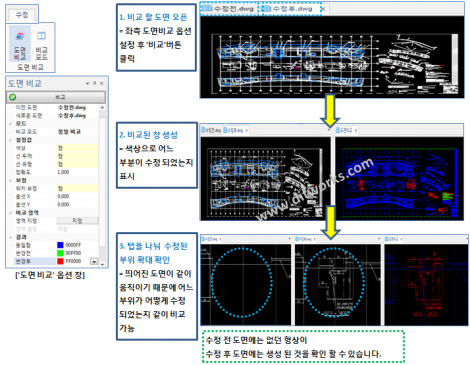Click the 위치 보정 value field

click(77, 188)
